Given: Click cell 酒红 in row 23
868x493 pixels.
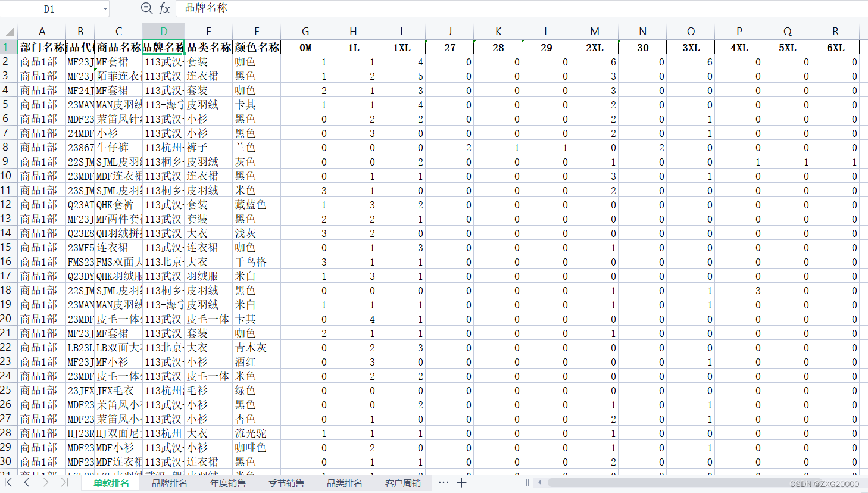Looking at the screenshot, I should tap(257, 361).
